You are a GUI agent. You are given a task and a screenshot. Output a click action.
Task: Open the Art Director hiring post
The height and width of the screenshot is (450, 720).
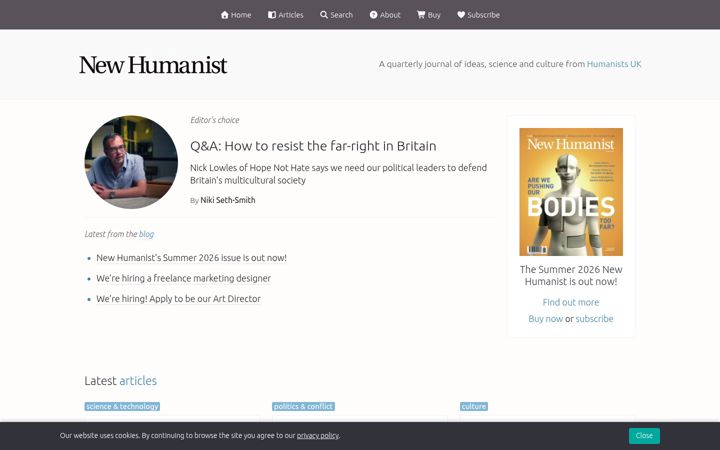[178, 299]
